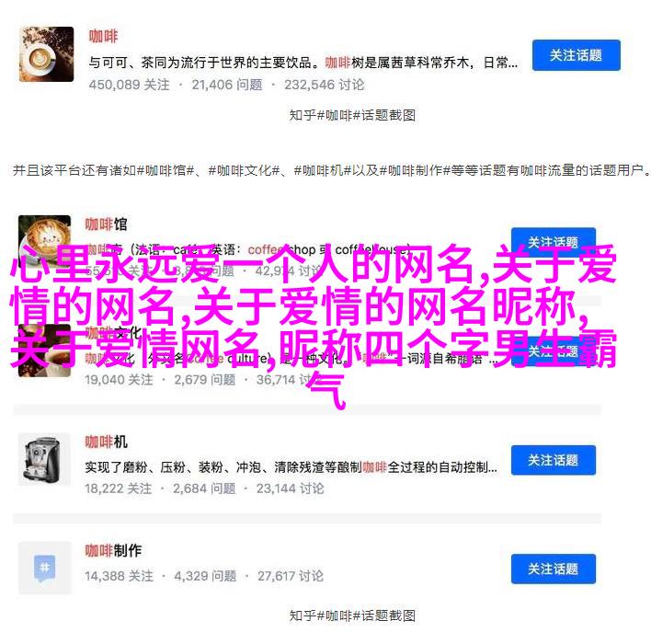Screen dimensions: 651x644
Task: Open the 咖啡馆 topic title link
Action: click(106, 224)
